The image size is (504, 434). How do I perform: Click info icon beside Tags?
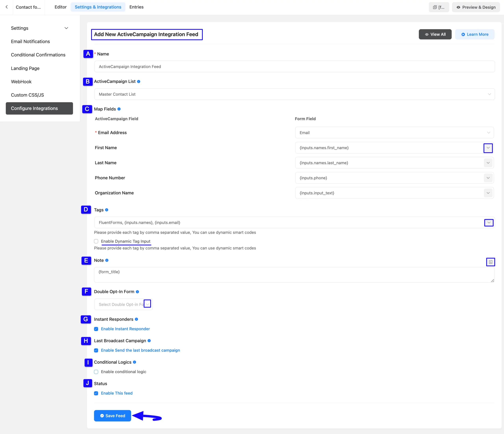107,210
